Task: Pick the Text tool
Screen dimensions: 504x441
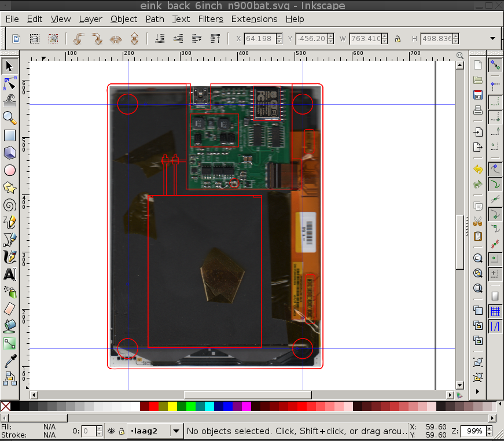Action: tap(10, 274)
